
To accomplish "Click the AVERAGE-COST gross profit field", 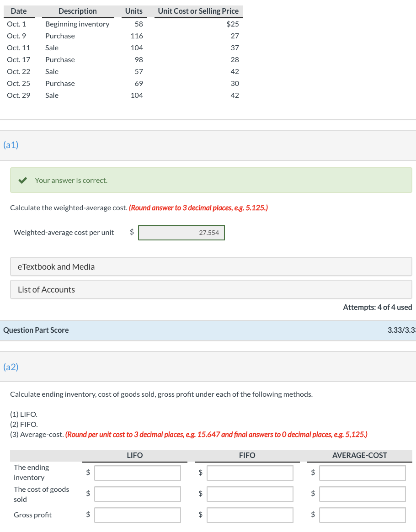I will click(x=362, y=515).
